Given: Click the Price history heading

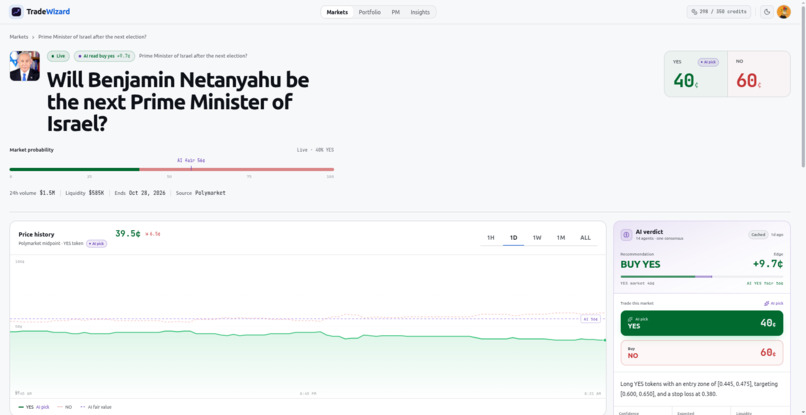Looking at the screenshot, I should click(x=36, y=234).
